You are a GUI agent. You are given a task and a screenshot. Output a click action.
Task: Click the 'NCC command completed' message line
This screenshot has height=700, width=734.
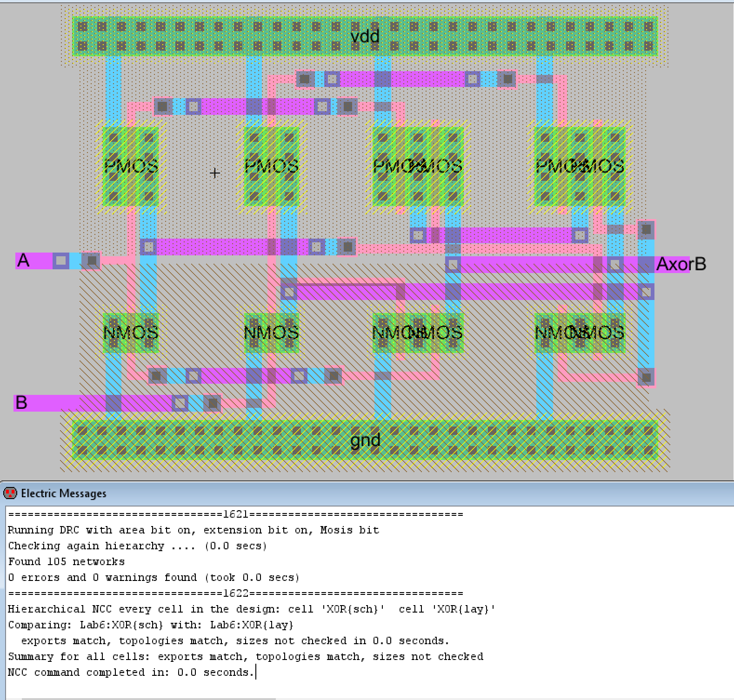(131, 673)
